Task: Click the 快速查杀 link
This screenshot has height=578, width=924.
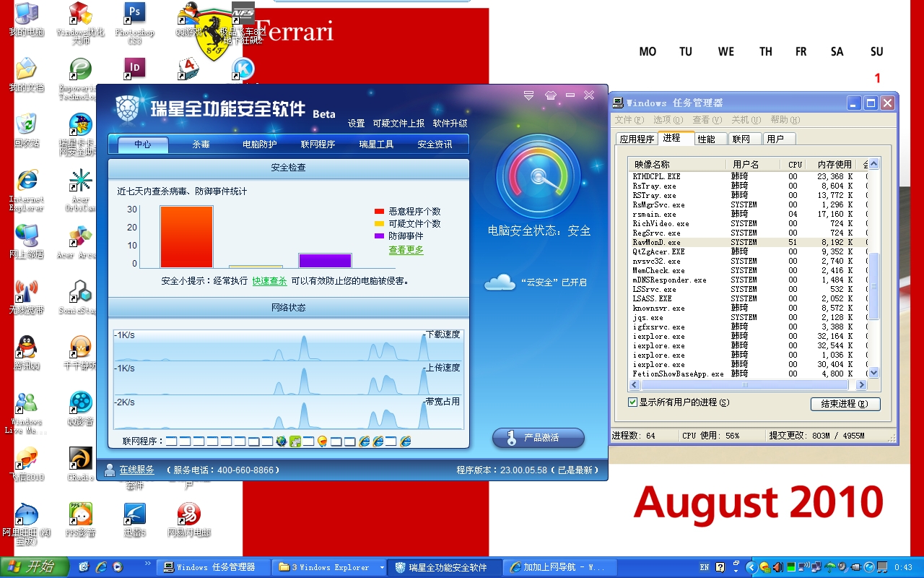Action: click(269, 280)
